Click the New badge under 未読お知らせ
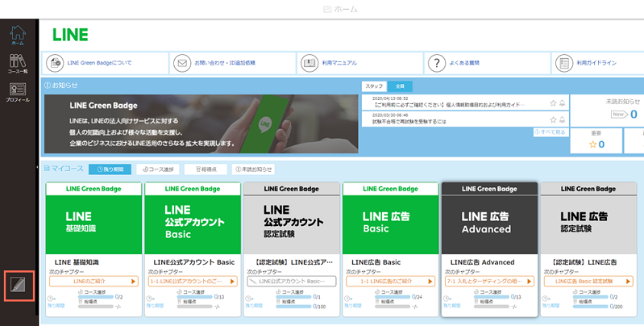 click(619, 115)
